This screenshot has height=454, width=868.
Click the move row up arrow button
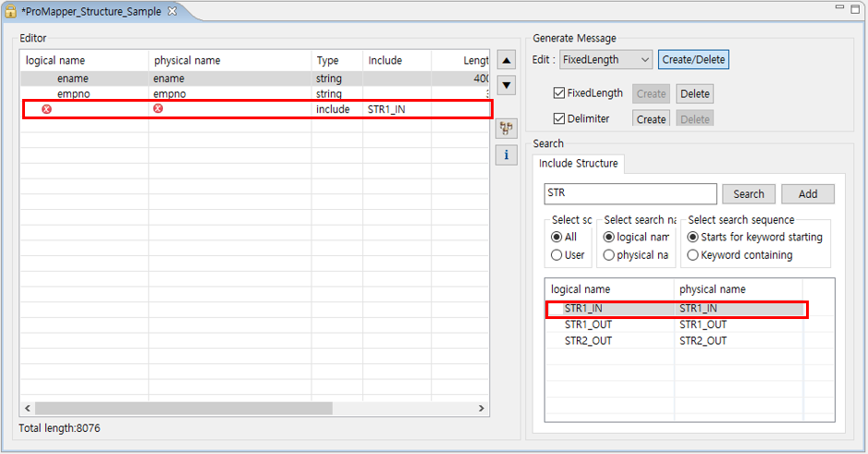click(x=507, y=61)
